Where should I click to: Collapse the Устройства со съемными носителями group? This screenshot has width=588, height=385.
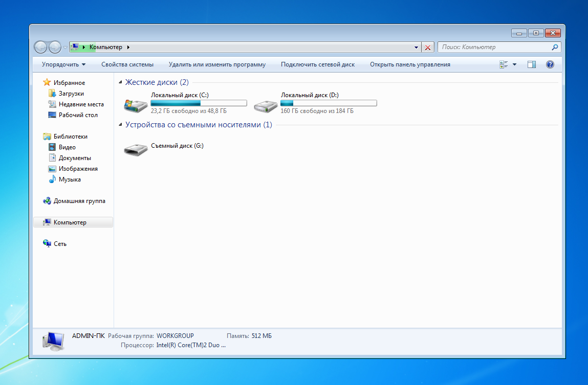point(120,124)
